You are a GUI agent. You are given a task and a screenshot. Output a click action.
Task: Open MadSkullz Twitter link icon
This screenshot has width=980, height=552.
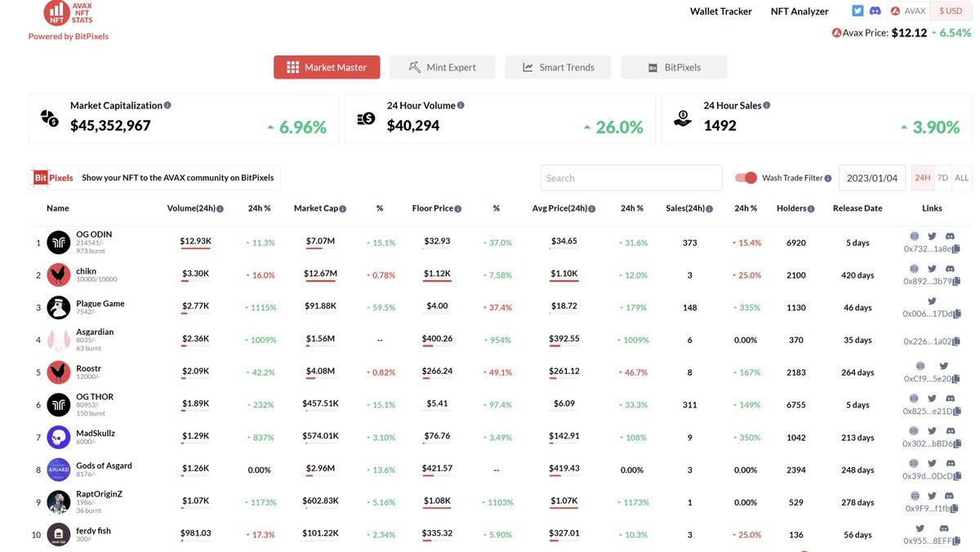[x=932, y=431]
